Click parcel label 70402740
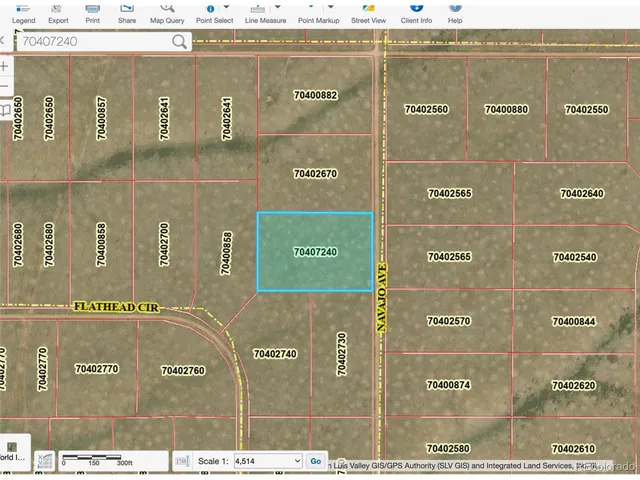Screen dimensions: 640x480 pyautogui.click(x=275, y=354)
